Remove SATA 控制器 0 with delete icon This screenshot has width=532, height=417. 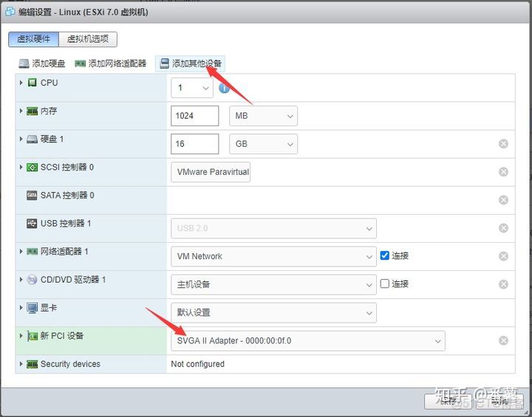[503, 200]
